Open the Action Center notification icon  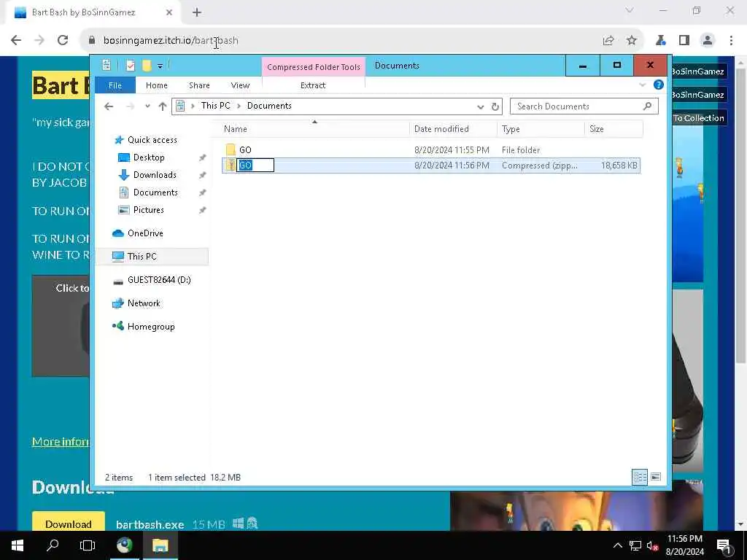724,545
